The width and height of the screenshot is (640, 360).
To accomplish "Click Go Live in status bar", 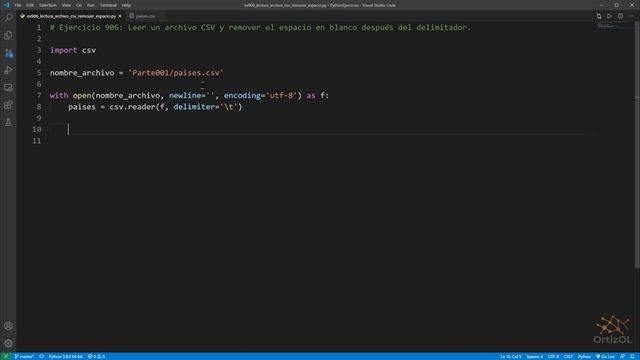I will pyautogui.click(x=605, y=356).
